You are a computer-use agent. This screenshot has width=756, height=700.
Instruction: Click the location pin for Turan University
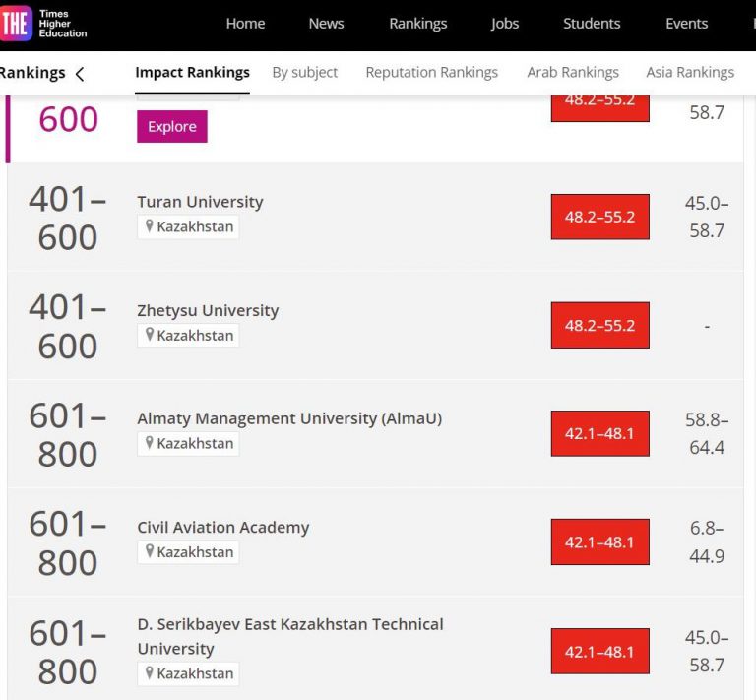coord(150,227)
